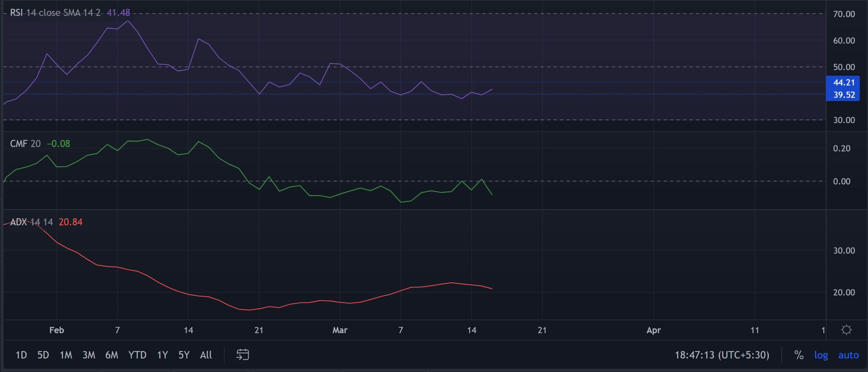Click the RSI indicator legend title
Viewport: 868px width, 372px height.
pos(55,13)
